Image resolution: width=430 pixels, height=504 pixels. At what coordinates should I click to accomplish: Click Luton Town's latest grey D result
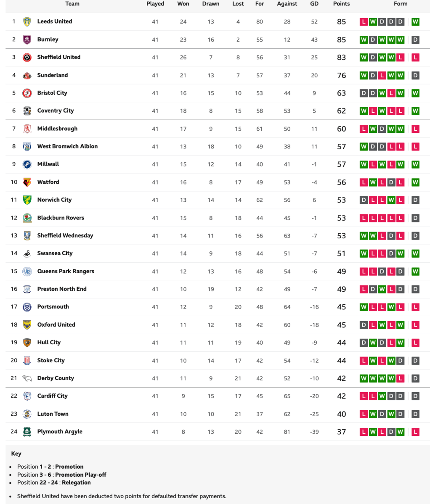pyautogui.click(x=415, y=414)
